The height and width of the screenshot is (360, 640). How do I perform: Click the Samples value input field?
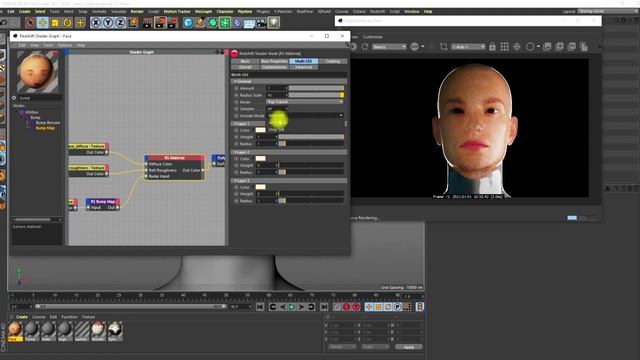(277, 109)
